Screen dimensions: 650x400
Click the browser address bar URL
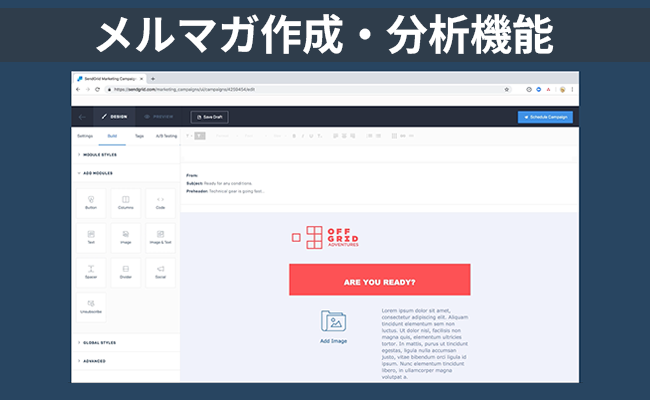184,90
